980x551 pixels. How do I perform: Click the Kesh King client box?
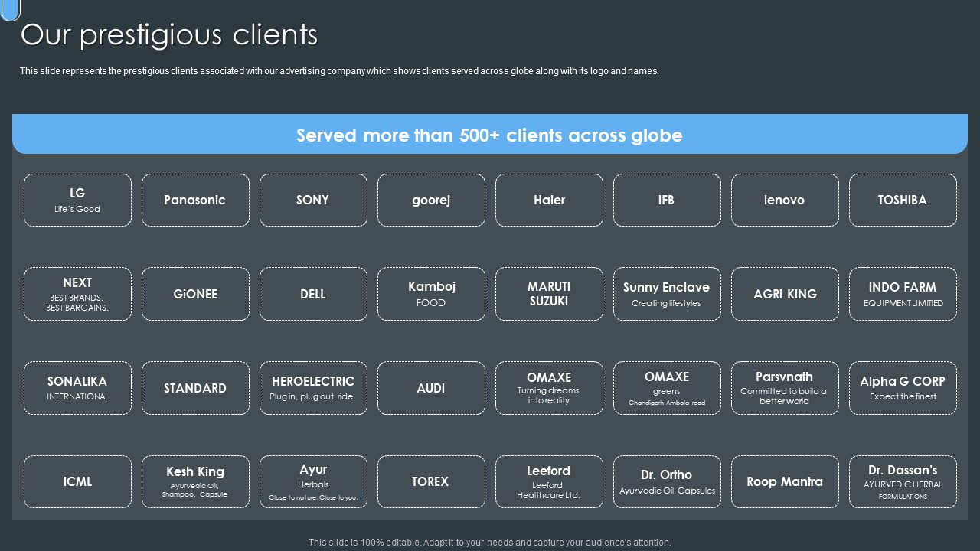195,481
